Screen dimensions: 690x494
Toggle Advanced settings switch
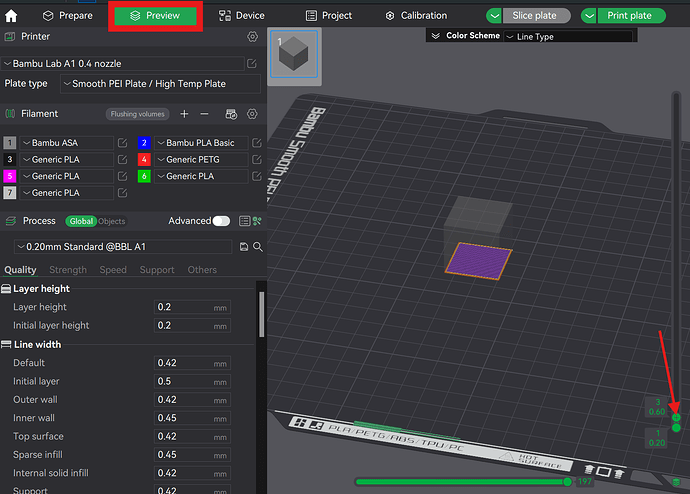(221, 221)
